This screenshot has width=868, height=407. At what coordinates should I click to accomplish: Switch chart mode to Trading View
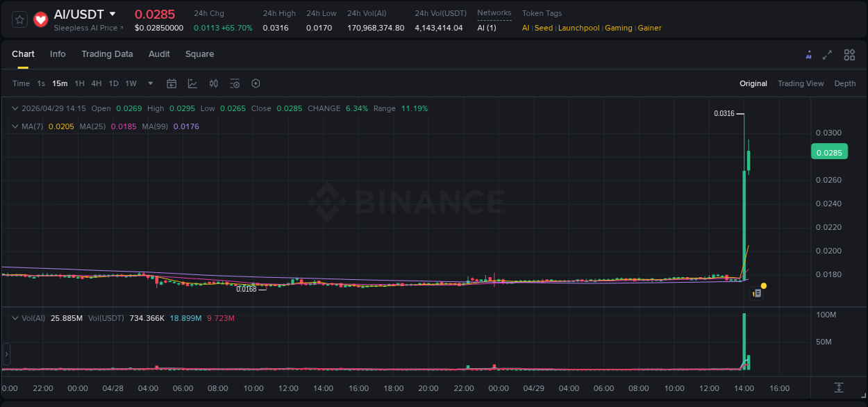801,83
